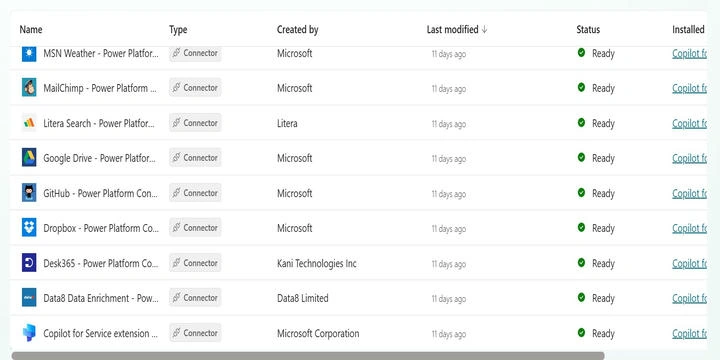This screenshot has height=360, width=720.
Task: Select the Dropbox - Power Platform Connector name
Action: pos(101,229)
